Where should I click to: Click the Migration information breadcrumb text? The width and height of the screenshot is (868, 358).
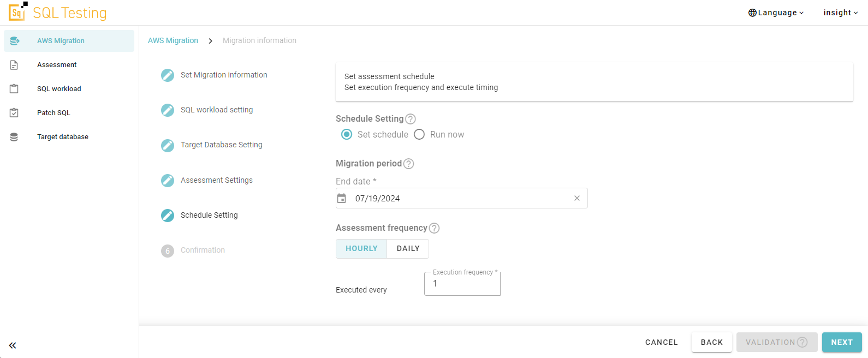point(259,41)
